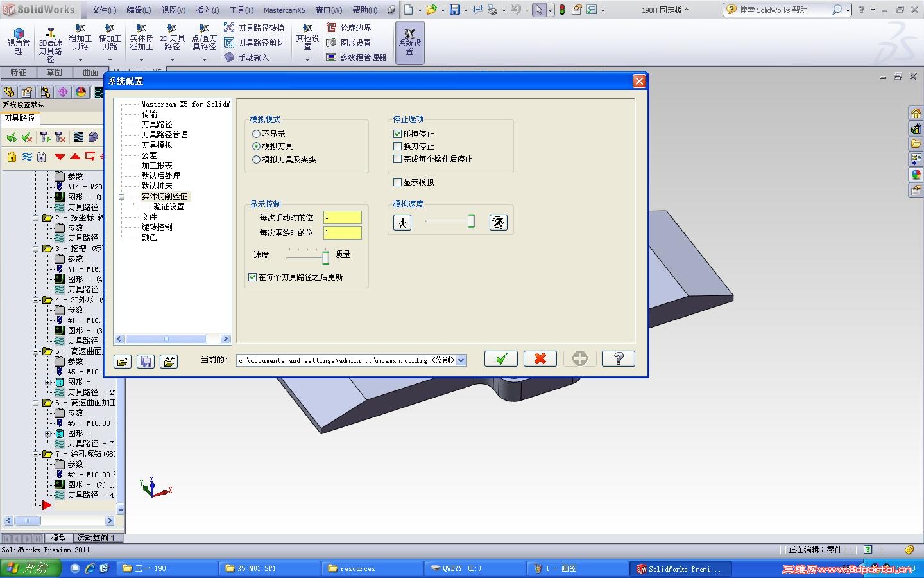Click the SolidWorks save floppy icon
924x578 pixels.
click(x=455, y=10)
